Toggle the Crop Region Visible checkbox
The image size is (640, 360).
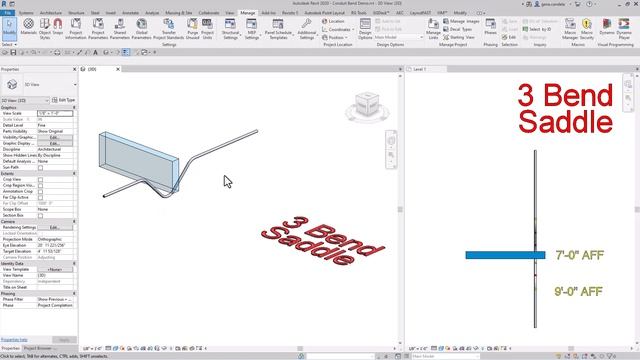coord(40,186)
